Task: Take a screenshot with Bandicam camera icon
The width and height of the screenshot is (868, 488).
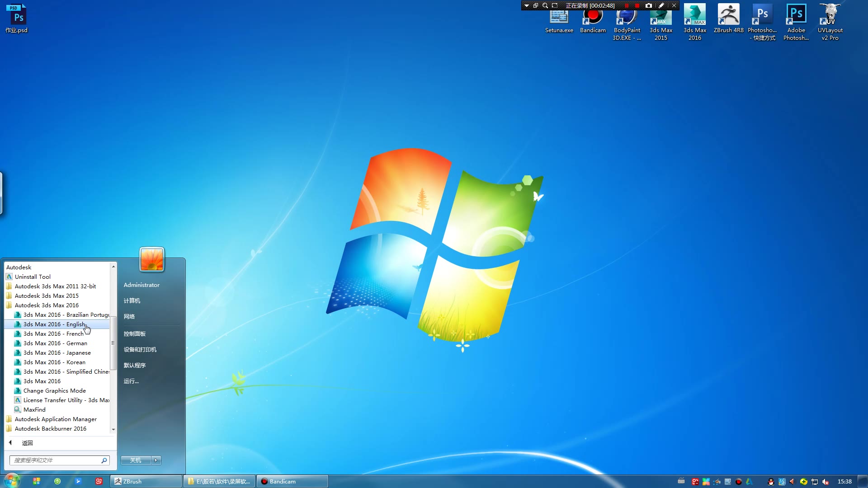Action: pyautogui.click(x=649, y=6)
